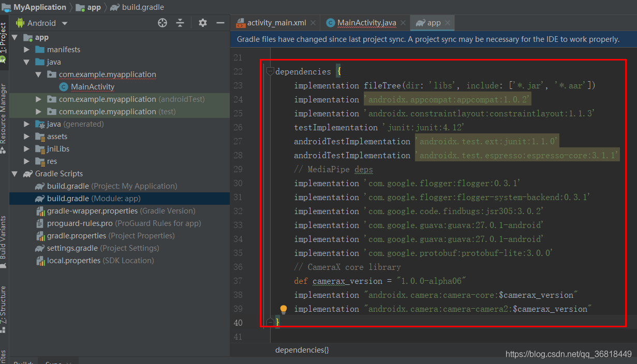Image resolution: width=637 pixels, height=364 pixels.
Task: Click the flogger-system-backend:0.3.1 string
Action: coord(477,198)
